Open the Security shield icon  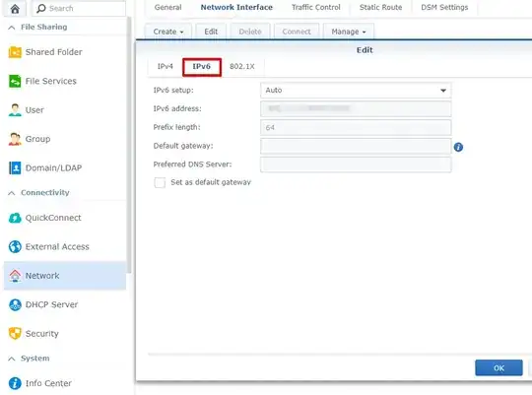click(x=15, y=334)
